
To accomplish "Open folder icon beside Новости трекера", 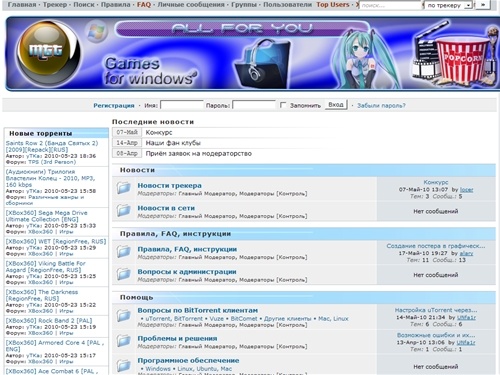I will pos(124,188).
